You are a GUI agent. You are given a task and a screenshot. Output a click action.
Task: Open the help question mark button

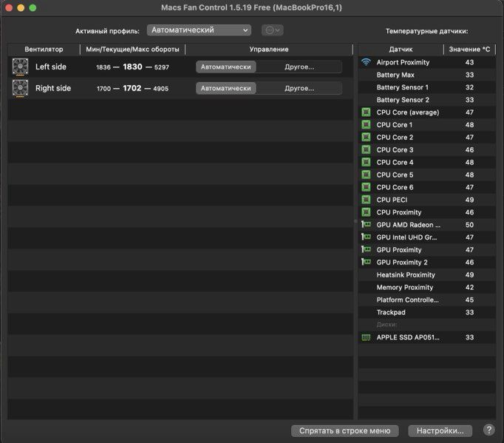[489, 430]
